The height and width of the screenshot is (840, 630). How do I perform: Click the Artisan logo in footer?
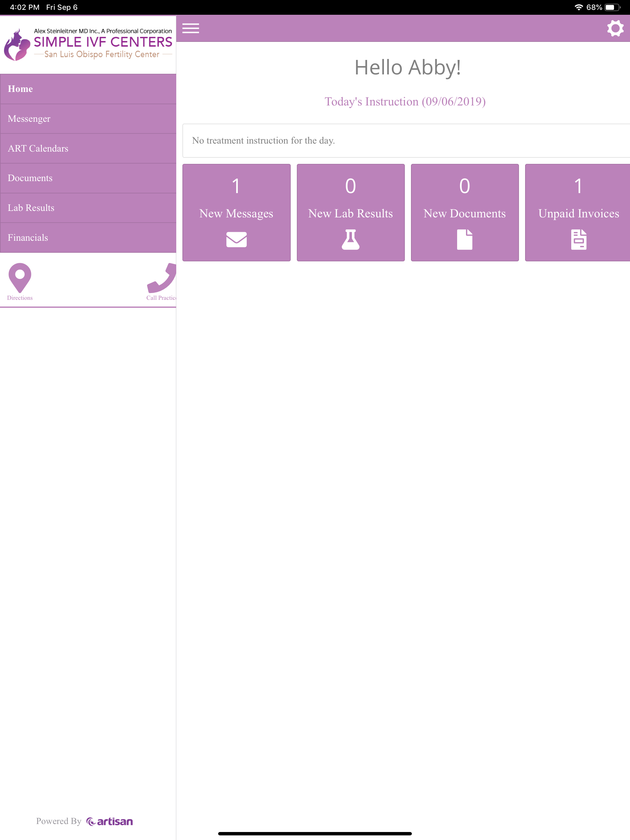click(x=110, y=821)
